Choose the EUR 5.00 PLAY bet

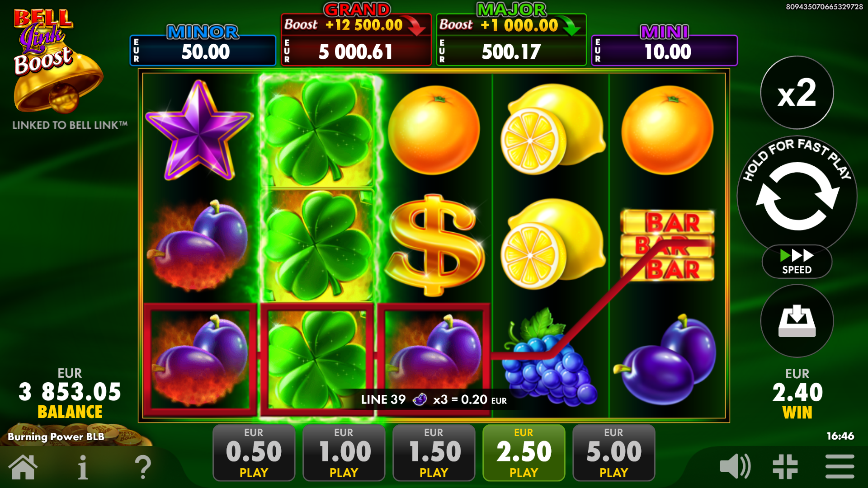pyautogui.click(x=613, y=453)
